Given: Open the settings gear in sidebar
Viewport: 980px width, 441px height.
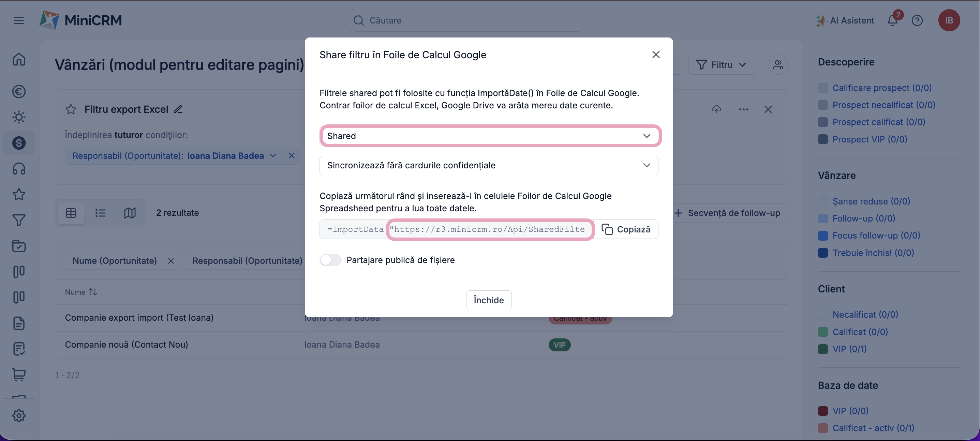Looking at the screenshot, I should coord(19,415).
